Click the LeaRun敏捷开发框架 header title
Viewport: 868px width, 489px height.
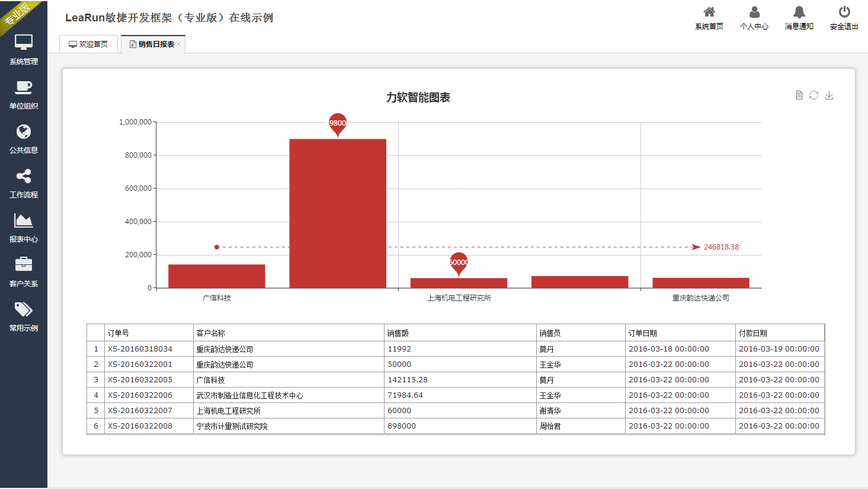pos(169,18)
